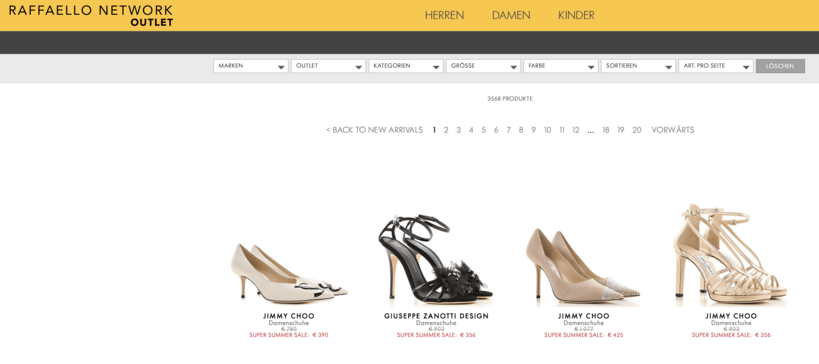Click Super Summer Sale € 390 price
Screen dimensions: 819x364
tap(289, 335)
